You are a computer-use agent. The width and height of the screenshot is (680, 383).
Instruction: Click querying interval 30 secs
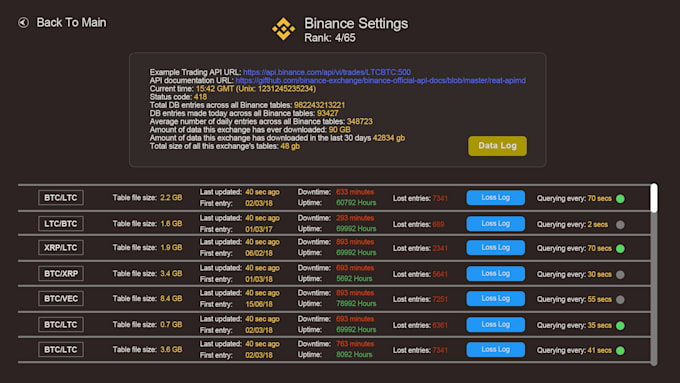pos(599,275)
